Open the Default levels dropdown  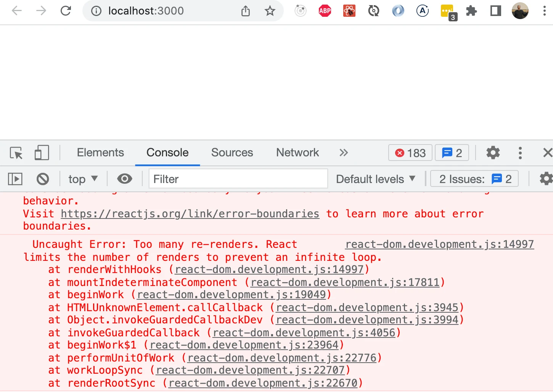376,179
